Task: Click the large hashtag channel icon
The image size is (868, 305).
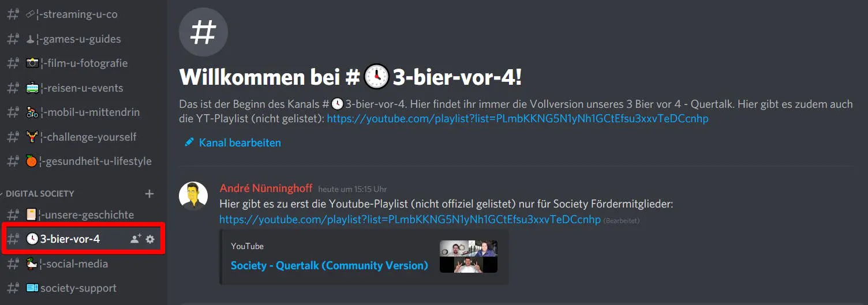Action: pos(203,32)
